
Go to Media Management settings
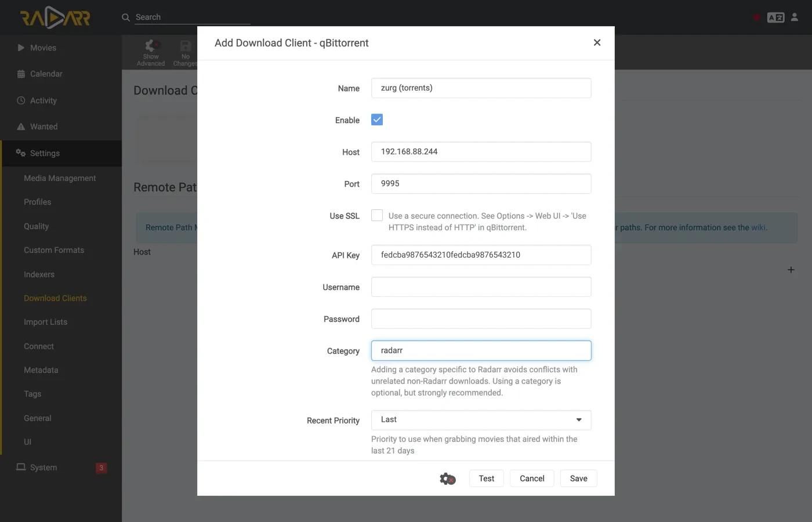click(x=60, y=178)
